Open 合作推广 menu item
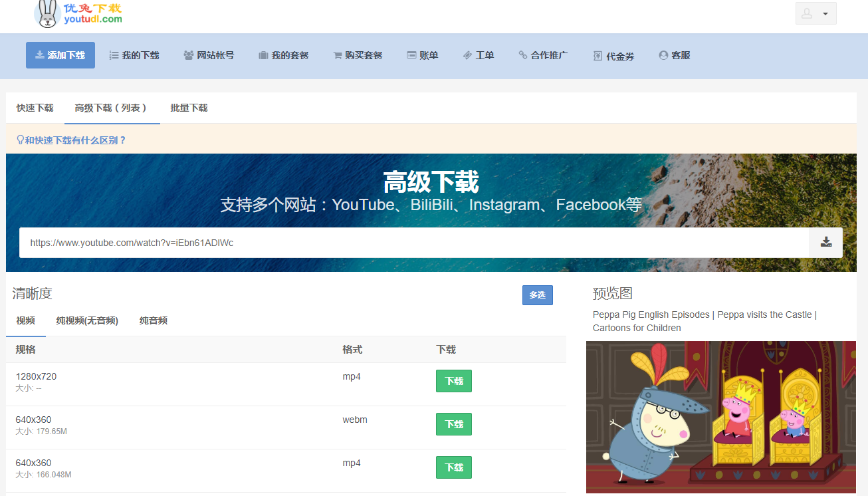 point(543,55)
